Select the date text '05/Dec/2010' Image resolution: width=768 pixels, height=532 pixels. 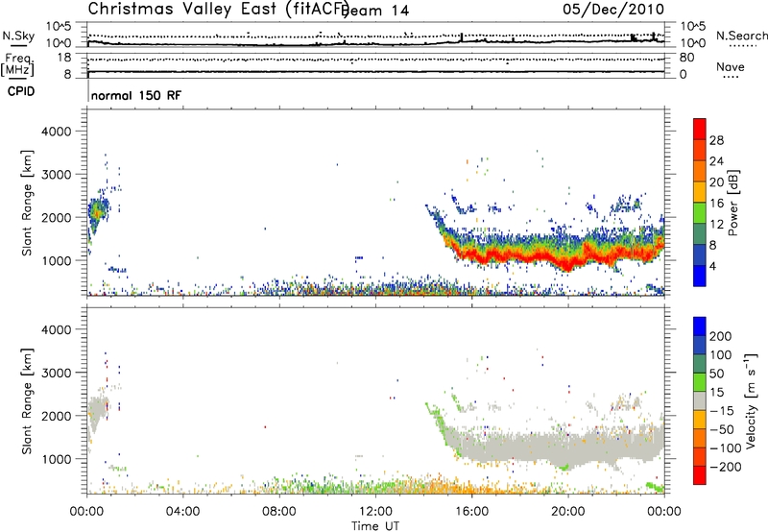[613, 10]
